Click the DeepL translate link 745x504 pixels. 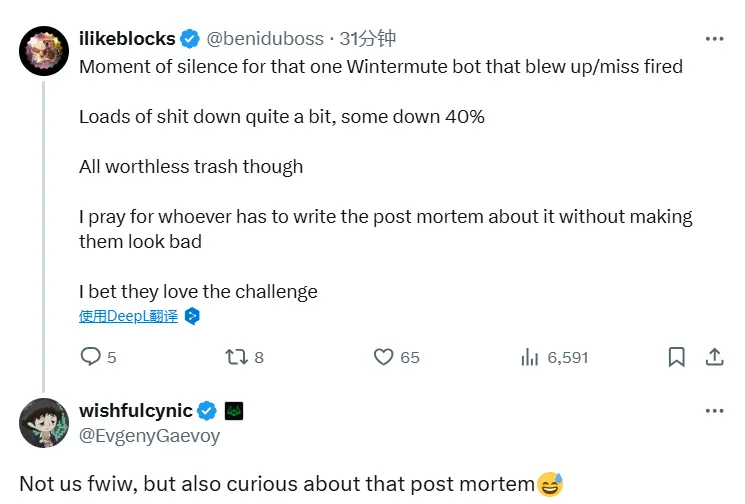pos(128,316)
